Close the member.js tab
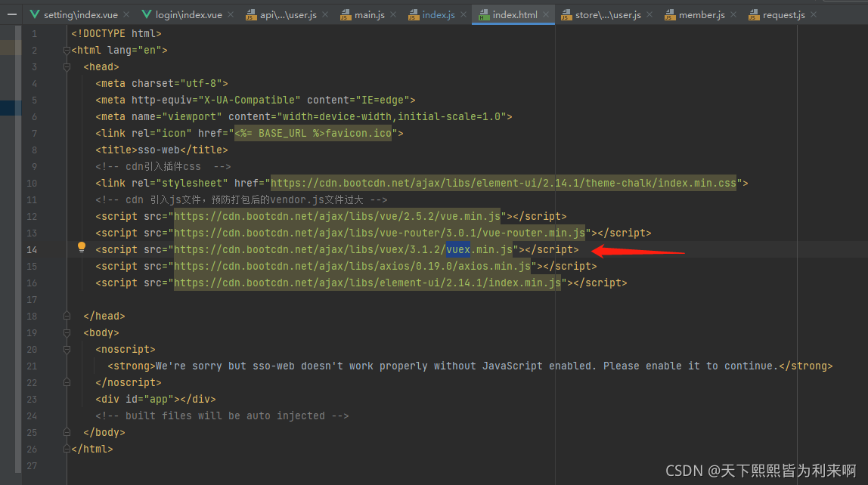Image resolution: width=868 pixels, height=485 pixels. (733, 14)
